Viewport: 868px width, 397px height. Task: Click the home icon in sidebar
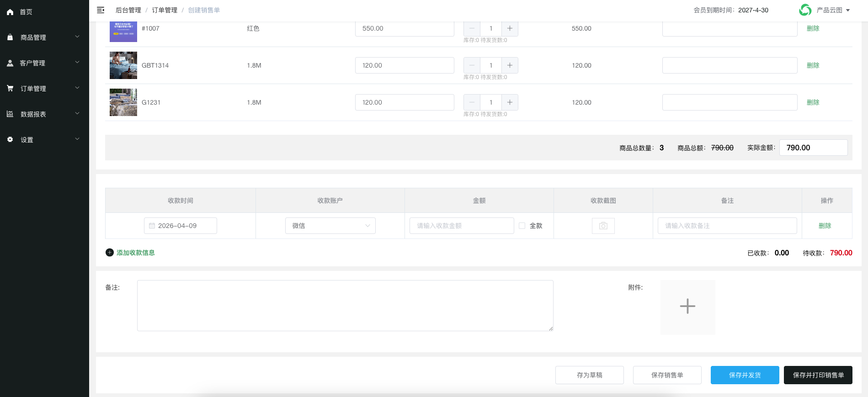10,12
